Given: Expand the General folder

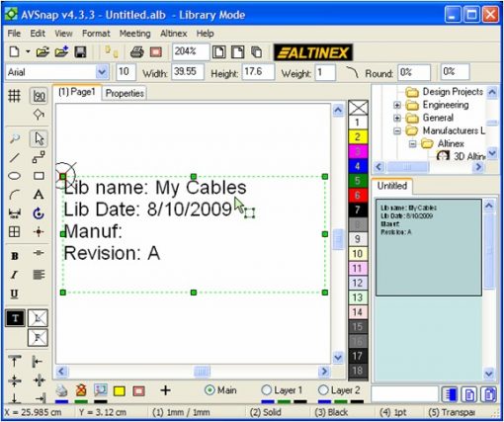Looking at the screenshot, I should 397,118.
